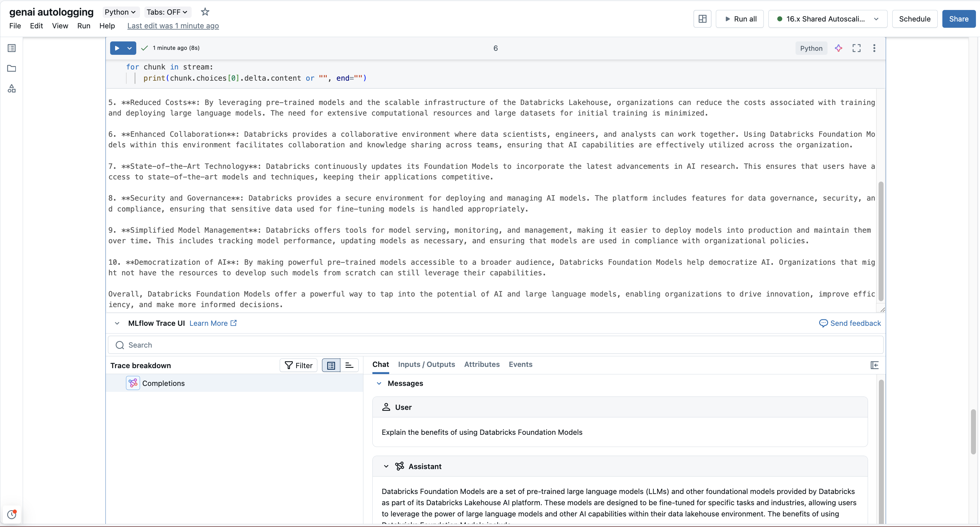980x527 pixels.
Task: Open the Tabs: OFF dropdown
Action: coord(167,12)
